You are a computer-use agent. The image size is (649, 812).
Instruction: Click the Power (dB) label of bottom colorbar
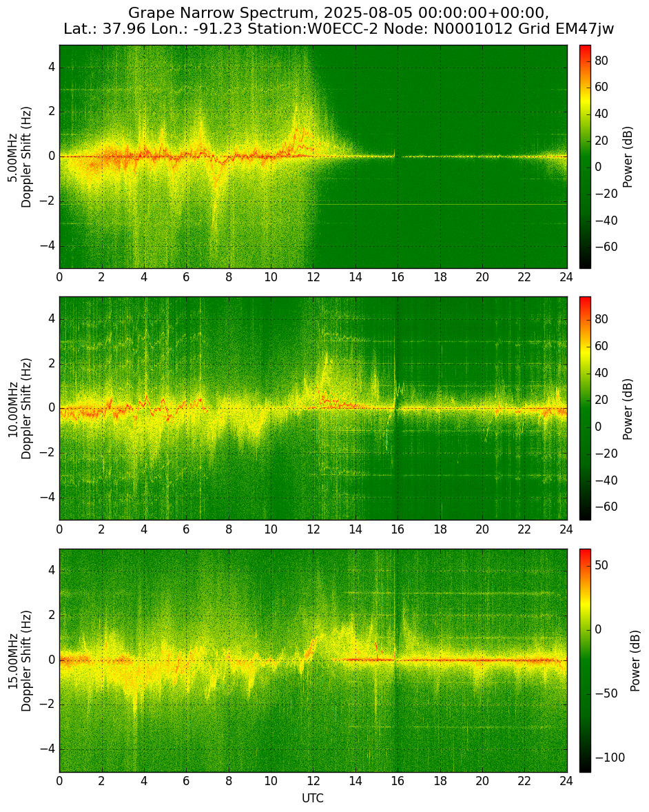coord(635,661)
